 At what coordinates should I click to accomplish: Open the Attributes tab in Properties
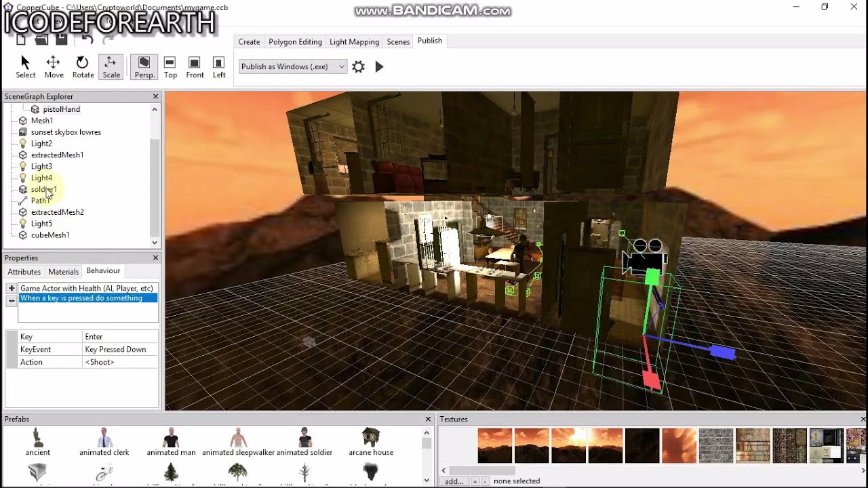(x=24, y=272)
